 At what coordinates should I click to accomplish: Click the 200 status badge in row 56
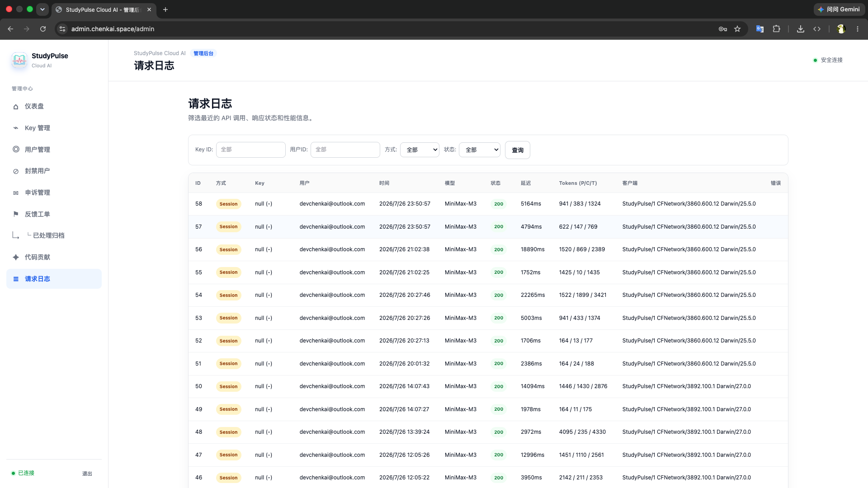coord(498,250)
